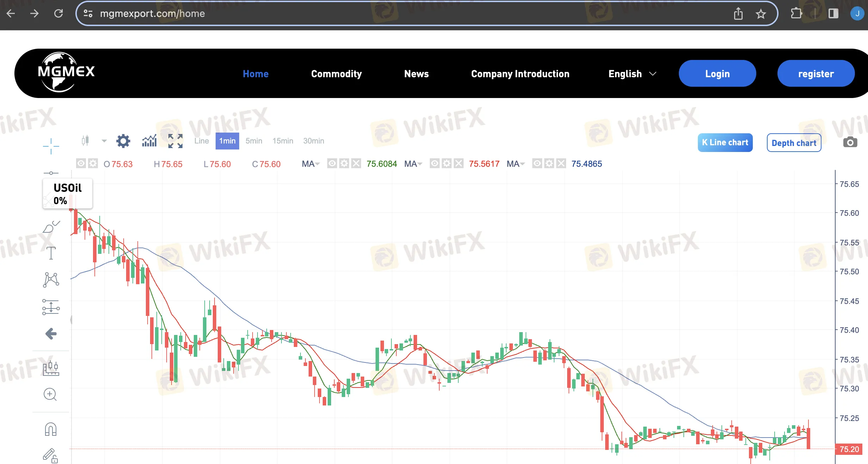Open the chart settings gear
The height and width of the screenshot is (464, 868).
tap(123, 141)
